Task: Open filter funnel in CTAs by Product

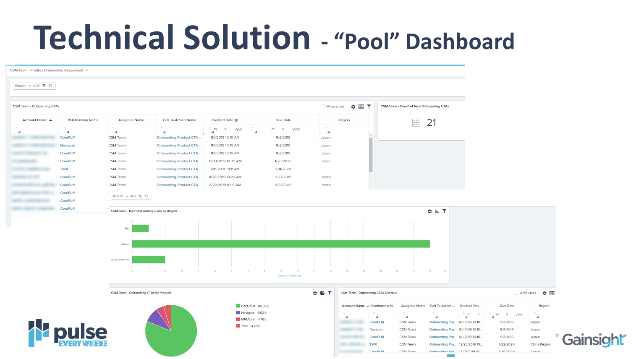Action: click(x=330, y=293)
